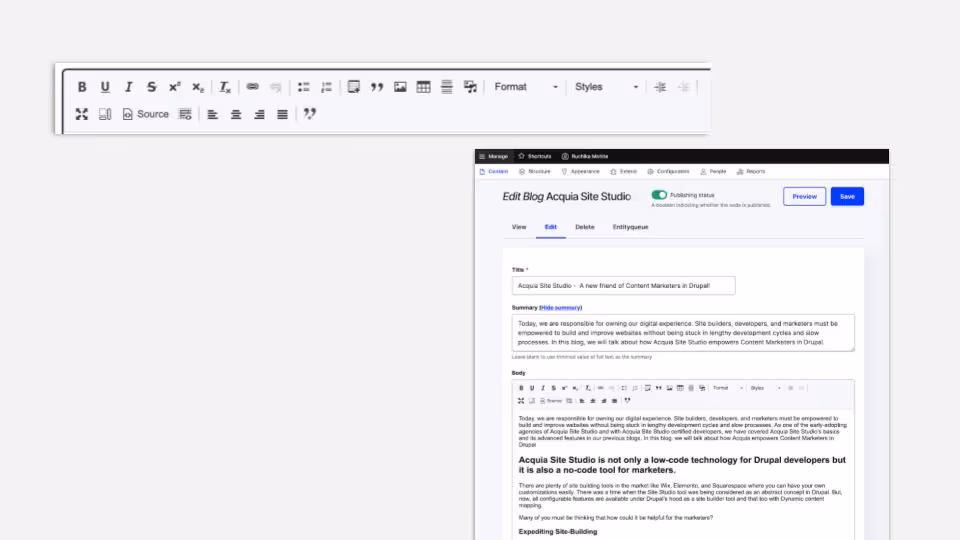Screen dimensions: 960x540
Task: Open People admin section
Action: (x=713, y=171)
